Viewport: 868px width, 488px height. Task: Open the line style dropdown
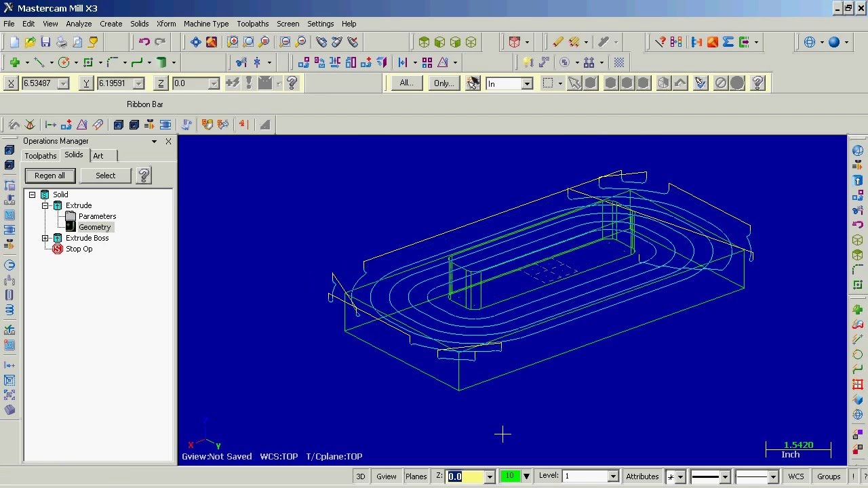tap(724, 477)
